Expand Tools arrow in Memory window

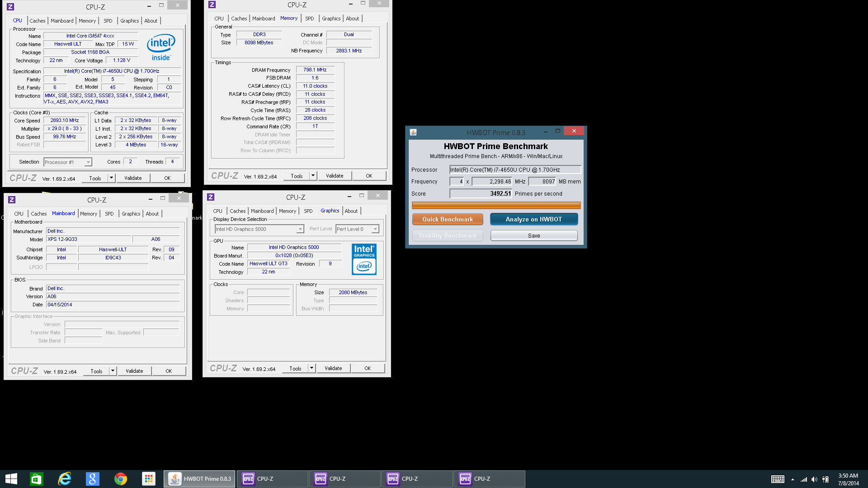click(x=313, y=176)
